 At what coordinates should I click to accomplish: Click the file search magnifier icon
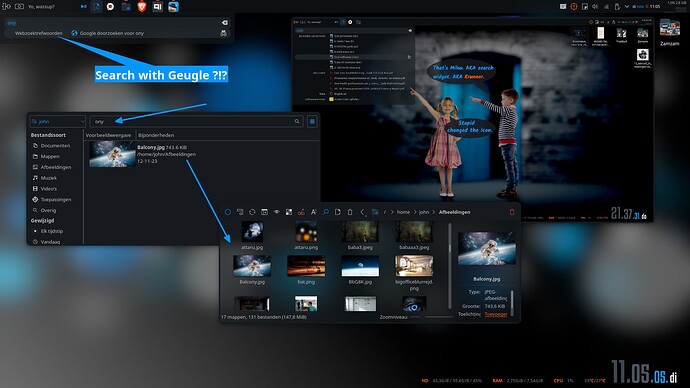tap(297, 121)
